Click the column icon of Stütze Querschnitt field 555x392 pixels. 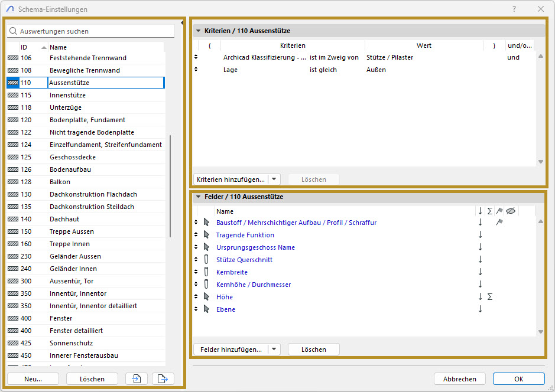click(206, 259)
